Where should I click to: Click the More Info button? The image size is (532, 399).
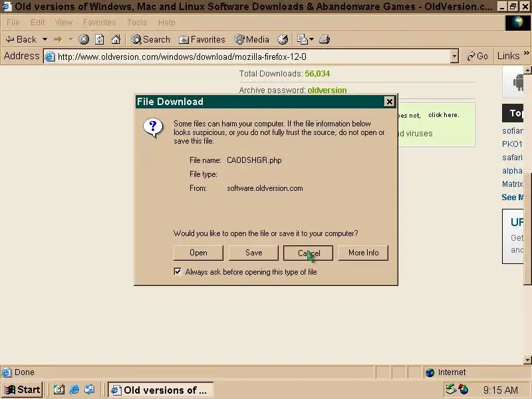point(363,253)
